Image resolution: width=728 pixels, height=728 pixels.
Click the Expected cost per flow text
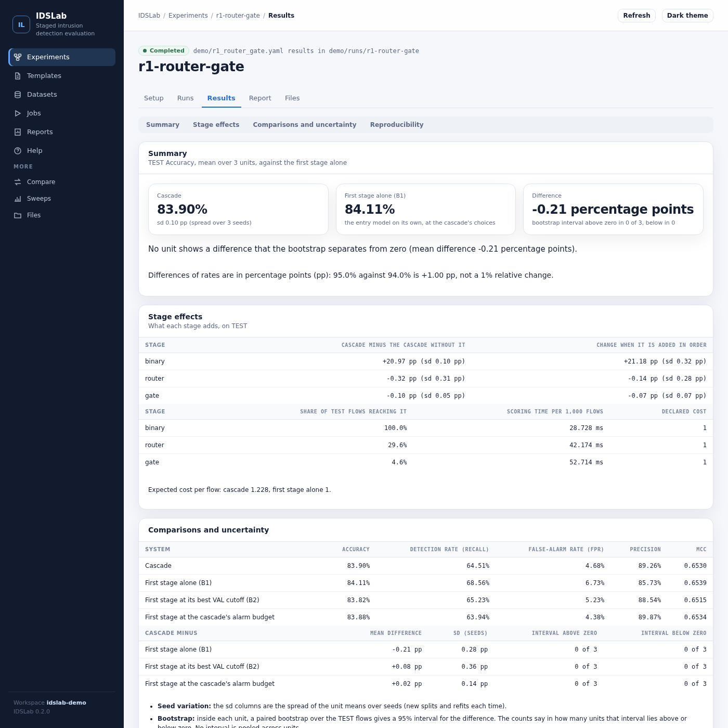click(x=240, y=490)
